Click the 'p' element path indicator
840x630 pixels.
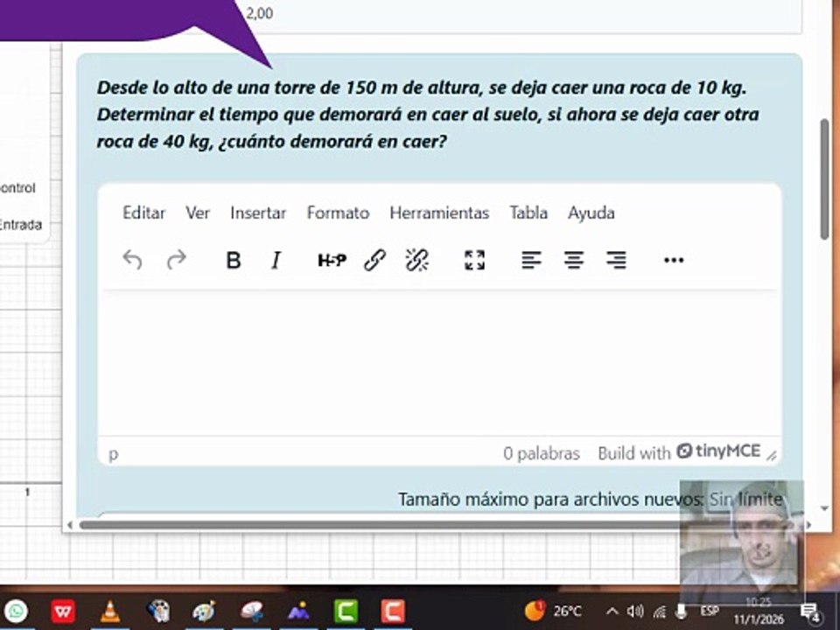coord(113,454)
